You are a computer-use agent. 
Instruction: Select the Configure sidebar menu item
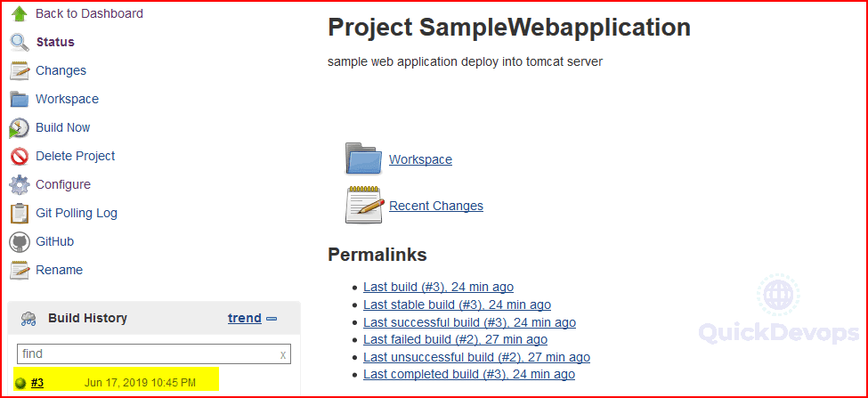[x=63, y=184]
